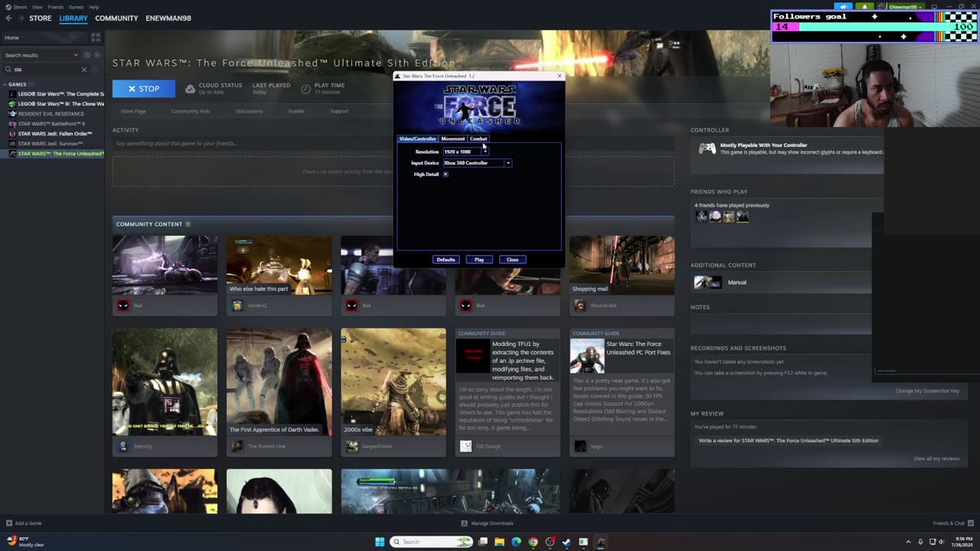
Task: Open advanced filter options icon
Action: coord(96,70)
